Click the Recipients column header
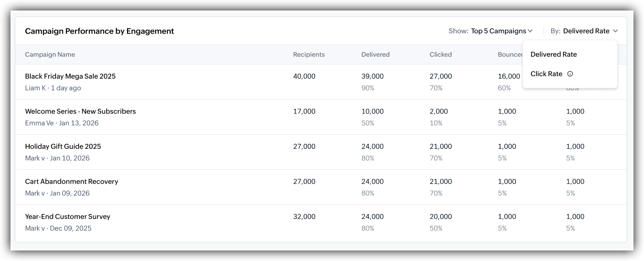Image resolution: width=644 pixels, height=261 pixels. [309, 54]
